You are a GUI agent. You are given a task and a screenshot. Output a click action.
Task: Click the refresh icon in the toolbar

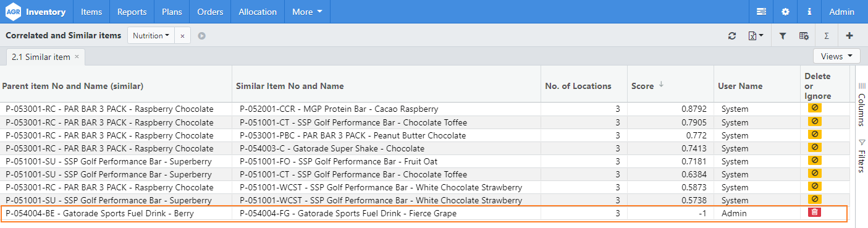[732, 36]
